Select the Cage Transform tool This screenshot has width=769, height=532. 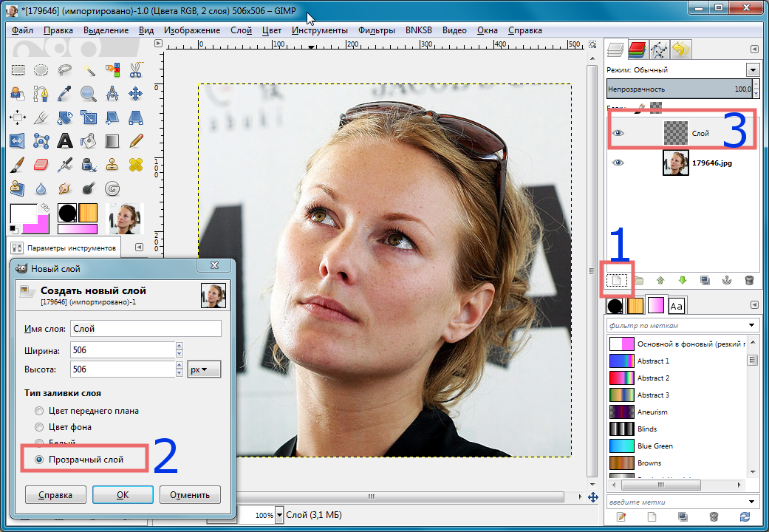point(41,141)
